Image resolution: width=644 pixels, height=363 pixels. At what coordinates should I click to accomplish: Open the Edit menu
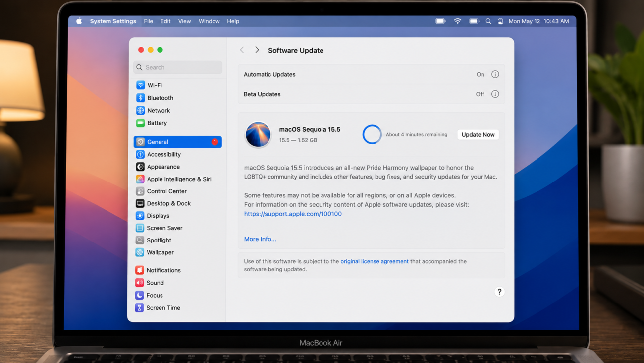[x=165, y=21]
